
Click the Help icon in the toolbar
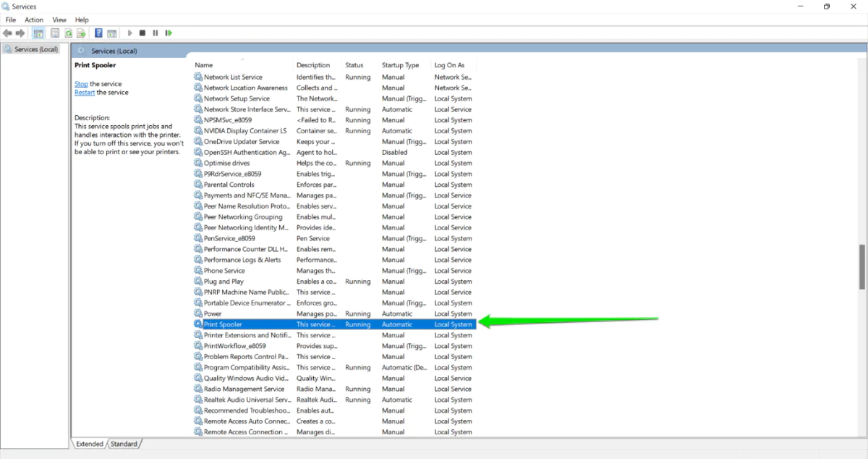click(x=98, y=33)
